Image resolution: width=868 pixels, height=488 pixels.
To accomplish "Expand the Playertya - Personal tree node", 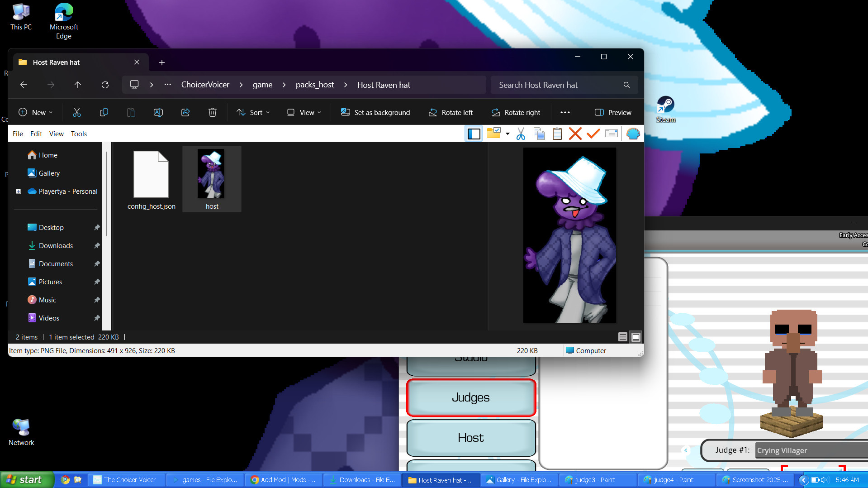I will click(x=19, y=191).
